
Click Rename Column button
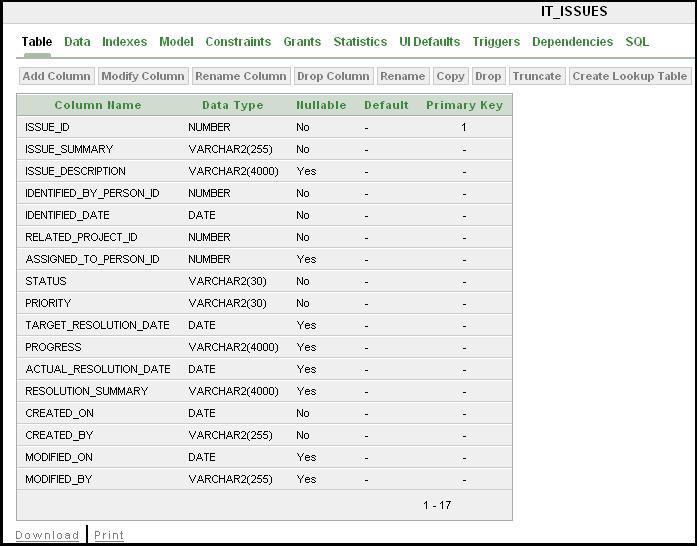point(240,76)
